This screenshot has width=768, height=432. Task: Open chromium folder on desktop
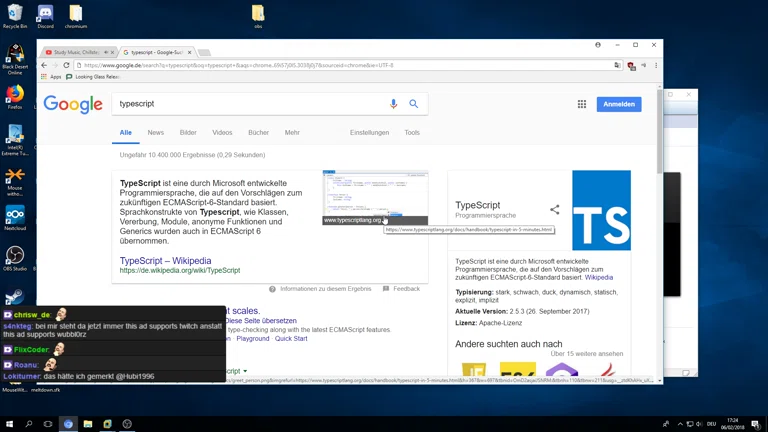point(75,16)
